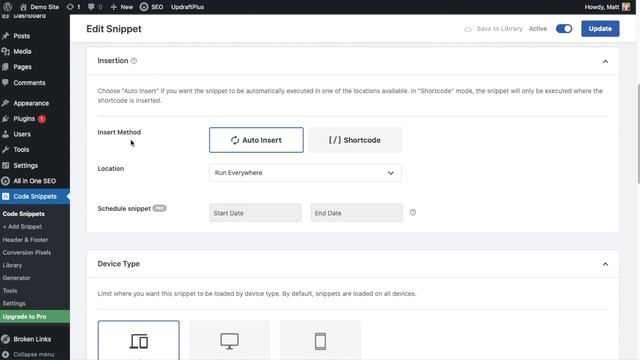
Task: Choose Auto Insert method
Action: pos(256,140)
